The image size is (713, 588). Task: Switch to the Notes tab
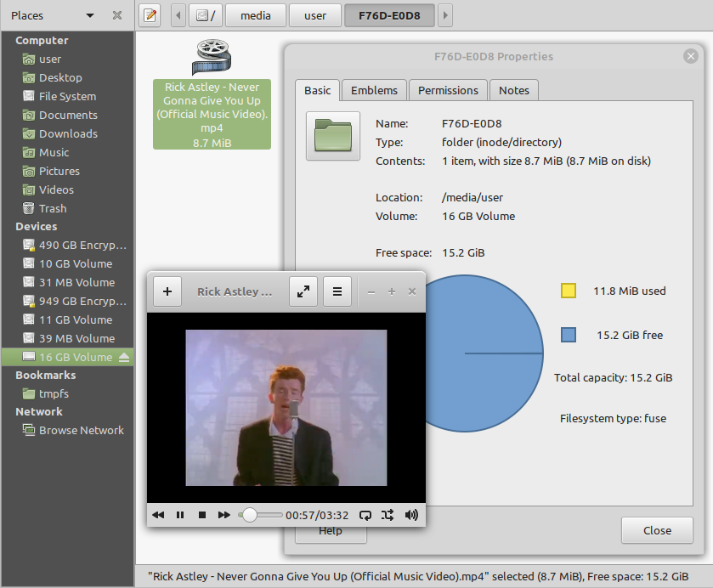pyautogui.click(x=514, y=91)
